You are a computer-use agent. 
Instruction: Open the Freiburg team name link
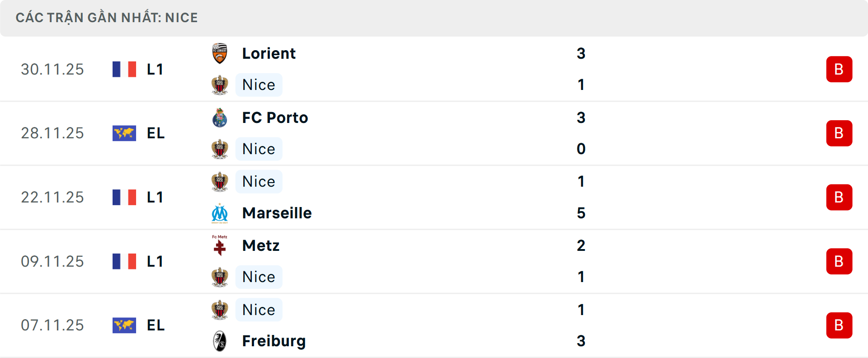coord(274,341)
